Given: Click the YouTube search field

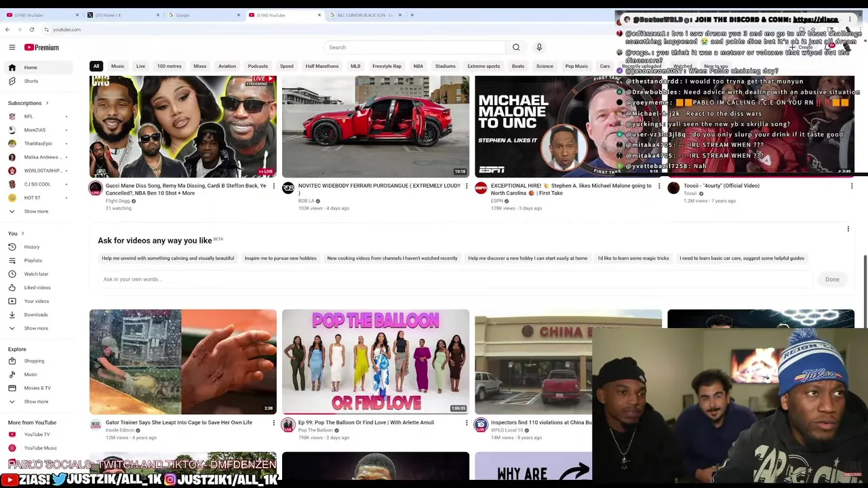Looking at the screenshot, I should tap(414, 47).
